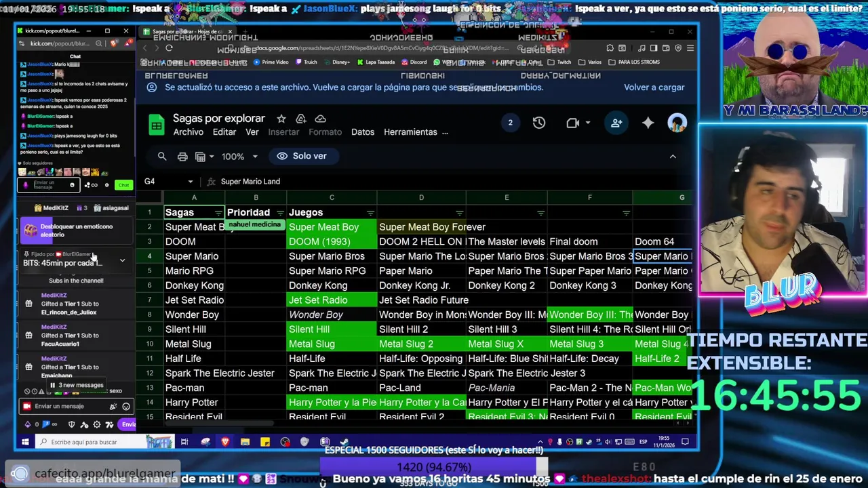This screenshot has width=868, height=488.
Task: Open the G4 name box dropdown
Action: [191, 182]
